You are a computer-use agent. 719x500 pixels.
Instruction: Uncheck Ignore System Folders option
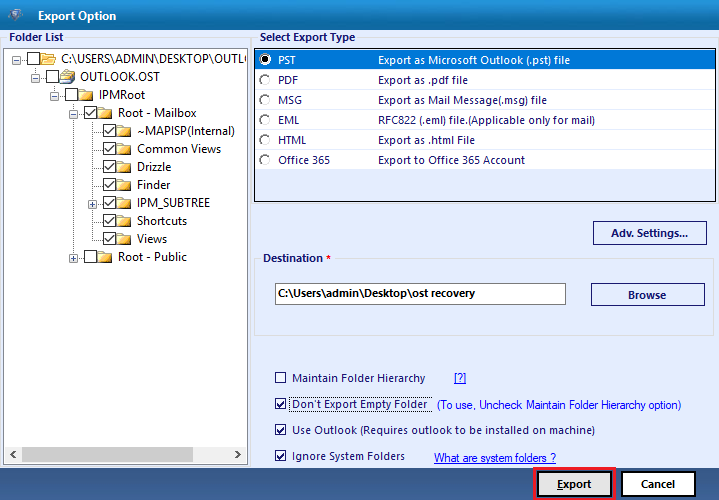(280, 456)
